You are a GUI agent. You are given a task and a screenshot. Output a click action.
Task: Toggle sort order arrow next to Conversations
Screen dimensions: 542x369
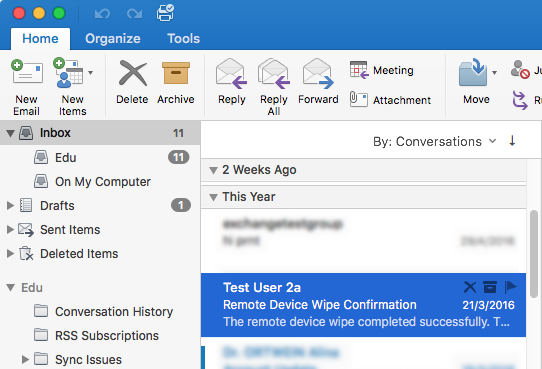(512, 141)
